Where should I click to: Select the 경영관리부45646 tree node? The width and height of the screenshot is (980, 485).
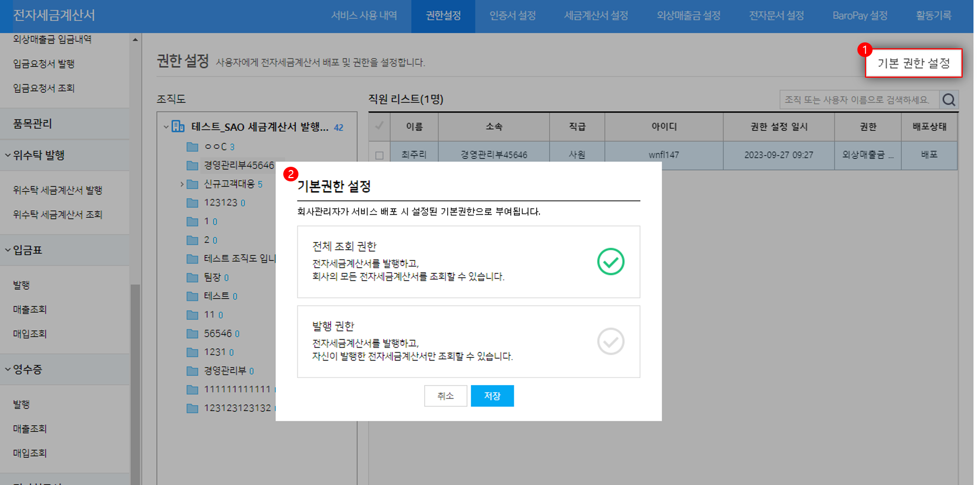(239, 165)
